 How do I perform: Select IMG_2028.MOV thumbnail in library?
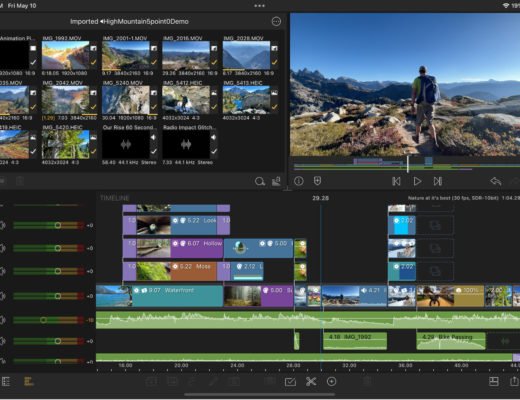(x=246, y=55)
